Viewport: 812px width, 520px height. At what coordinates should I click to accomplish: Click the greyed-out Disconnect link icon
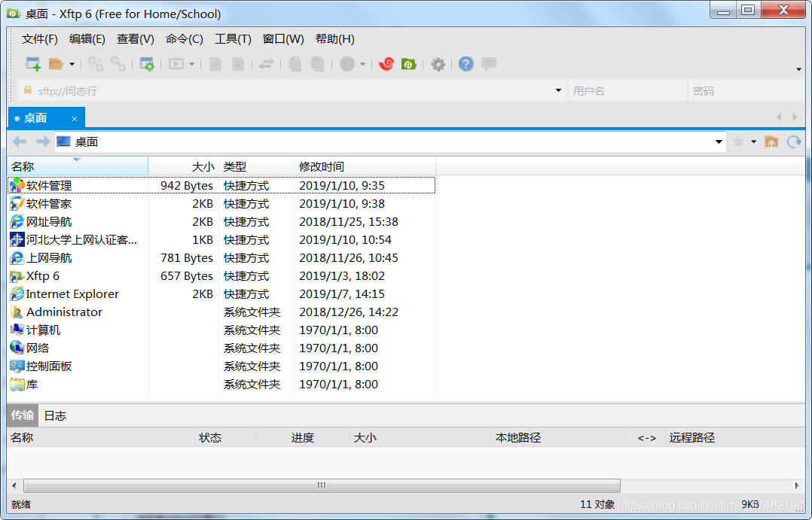tap(118, 64)
